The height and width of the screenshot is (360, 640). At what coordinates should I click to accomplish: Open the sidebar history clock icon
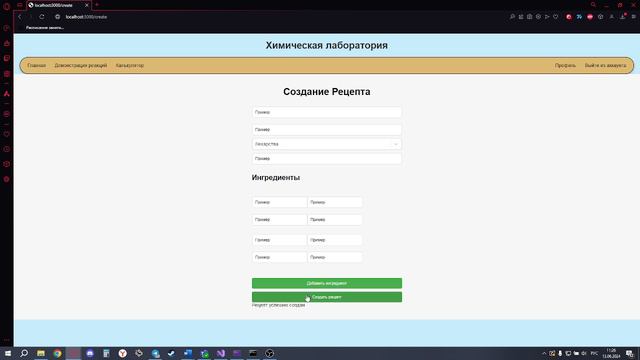coord(7,149)
